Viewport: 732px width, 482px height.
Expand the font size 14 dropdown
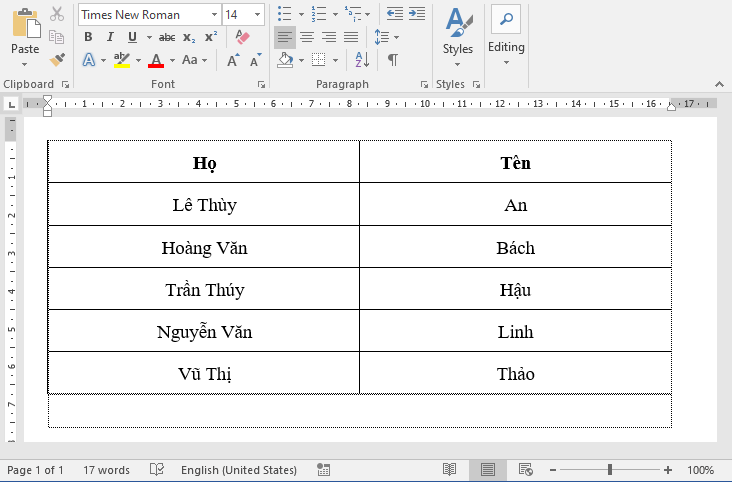(257, 15)
